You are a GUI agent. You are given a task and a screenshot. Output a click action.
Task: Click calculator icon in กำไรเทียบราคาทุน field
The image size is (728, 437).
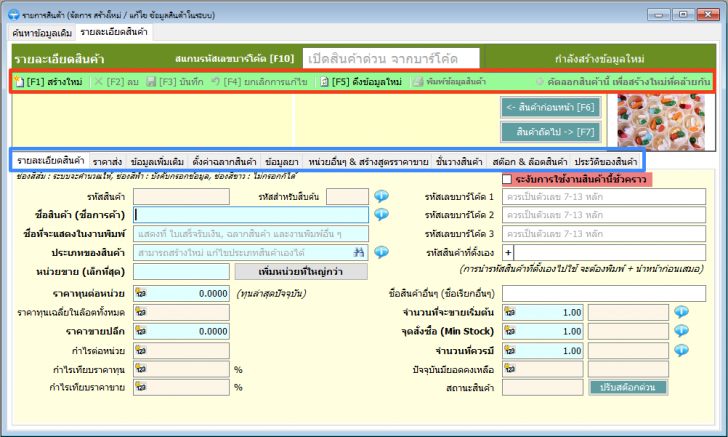[x=141, y=369]
